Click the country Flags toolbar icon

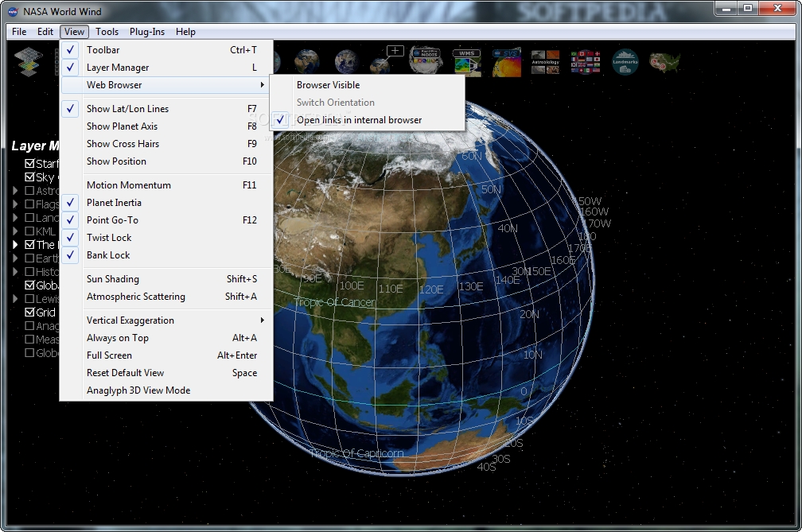[x=585, y=62]
